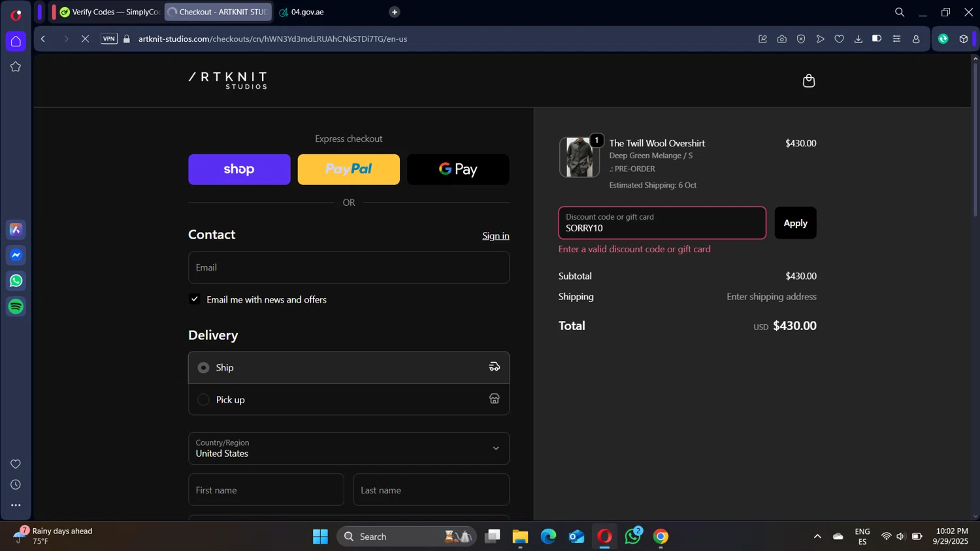Click the Sign in link
This screenshot has height=551, width=980.
point(495,236)
